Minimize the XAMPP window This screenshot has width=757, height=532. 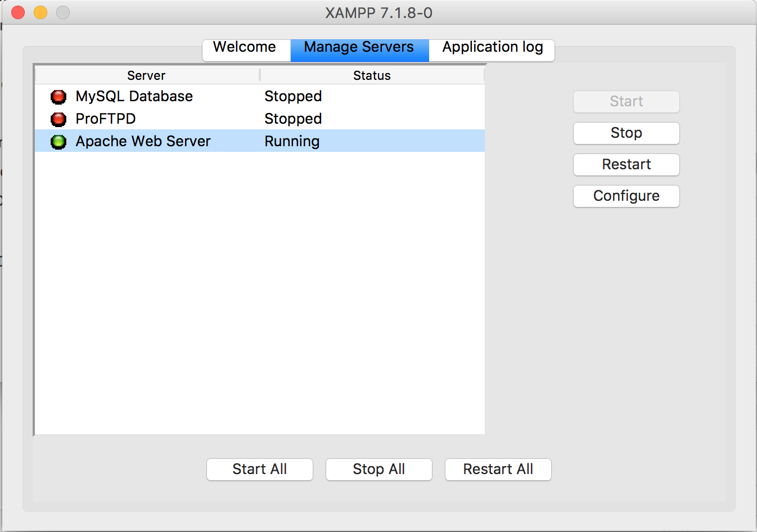[40, 12]
